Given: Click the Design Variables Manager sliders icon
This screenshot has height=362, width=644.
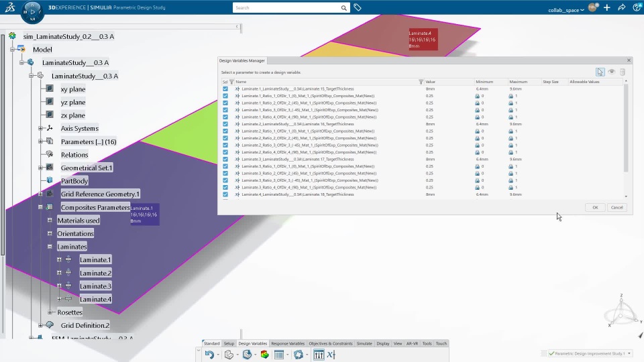Looking at the screenshot, I should click(319, 355).
